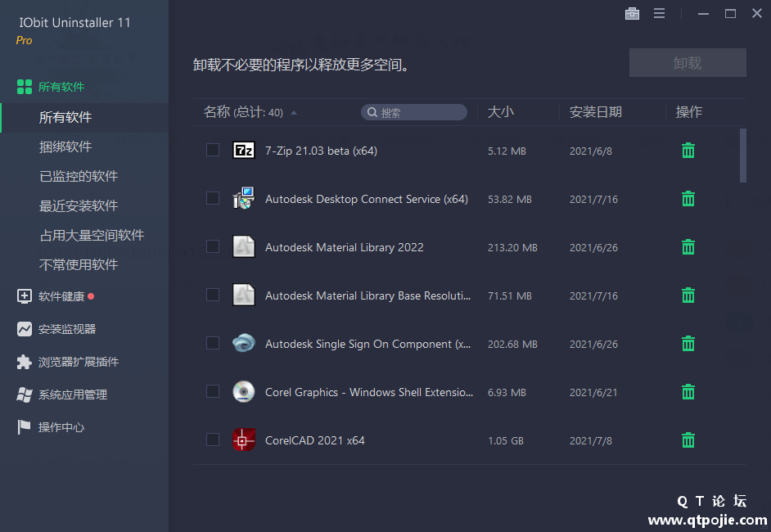Click the vertical scrollbar thumb of list

tap(743, 156)
